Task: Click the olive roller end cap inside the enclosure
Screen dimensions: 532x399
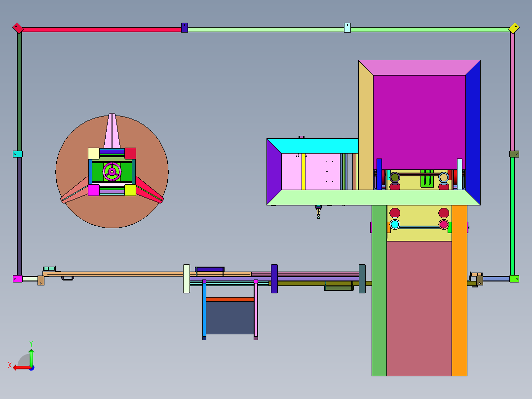Action: tap(395, 177)
